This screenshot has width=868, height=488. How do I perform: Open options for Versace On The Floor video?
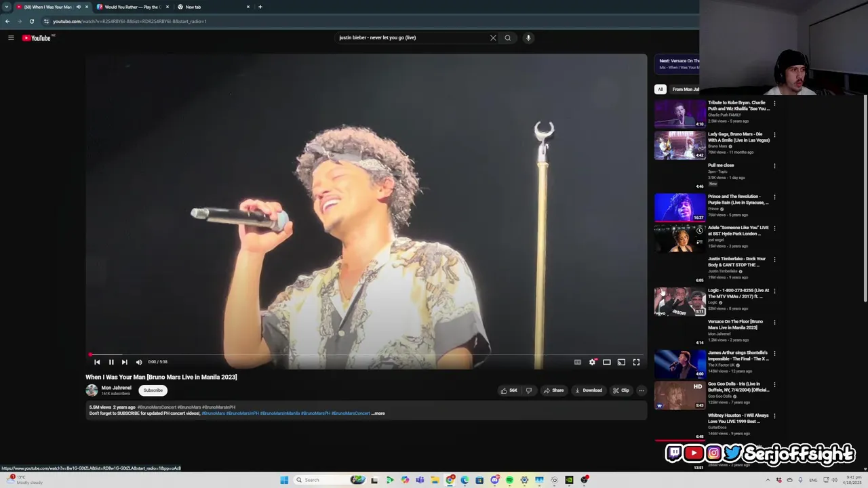(774, 322)
